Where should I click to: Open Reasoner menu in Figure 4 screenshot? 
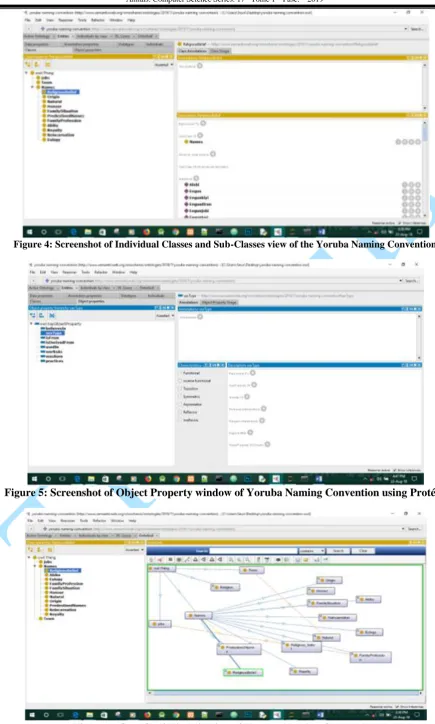(66, 20)
